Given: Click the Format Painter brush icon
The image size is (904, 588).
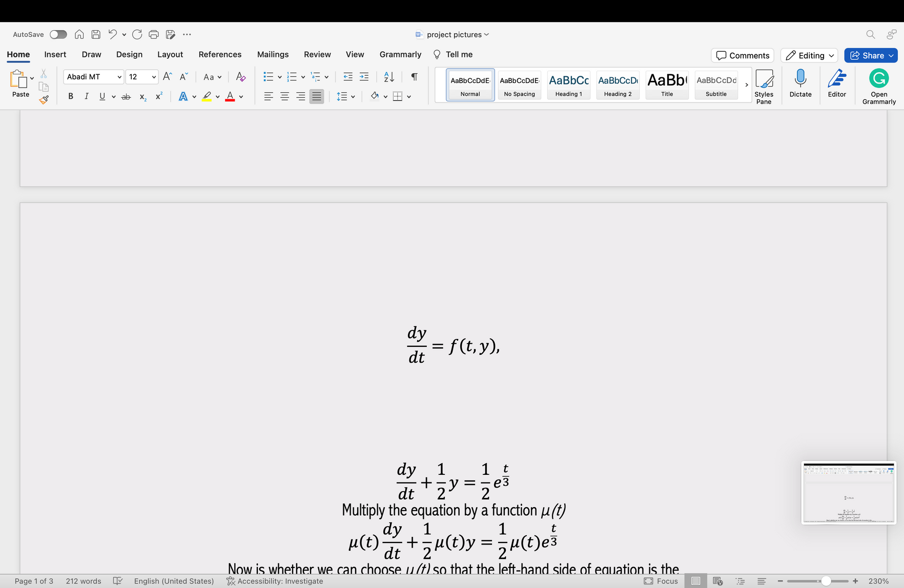Looking at the screenshot, I should pyautogui.click(x=44, y=99).
